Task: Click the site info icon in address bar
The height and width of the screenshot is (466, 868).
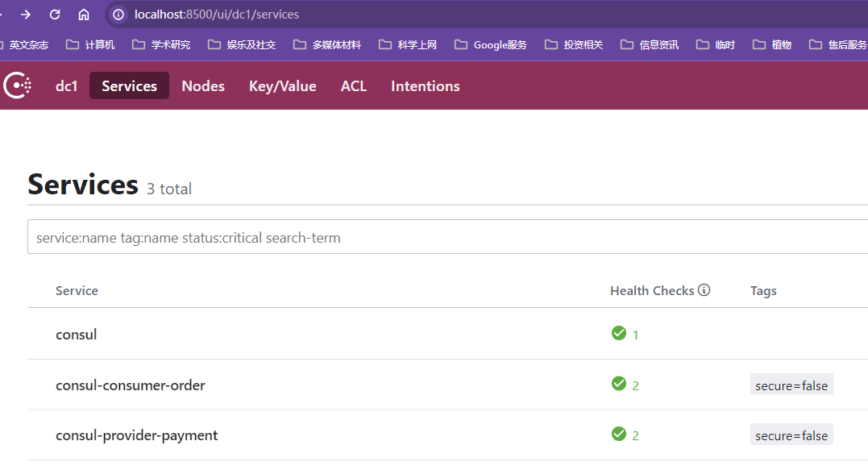Action: tap(118, 15)
